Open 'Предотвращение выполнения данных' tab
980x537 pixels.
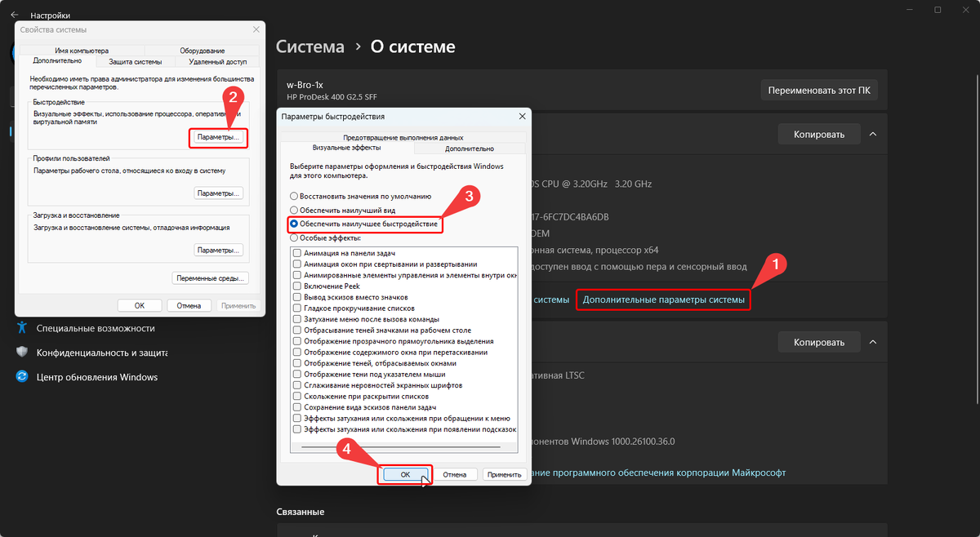click(403, 138)
